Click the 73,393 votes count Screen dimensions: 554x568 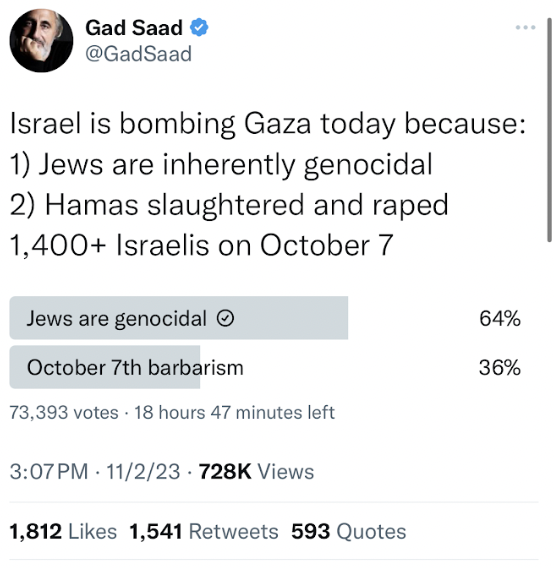[x=64, y=412]
